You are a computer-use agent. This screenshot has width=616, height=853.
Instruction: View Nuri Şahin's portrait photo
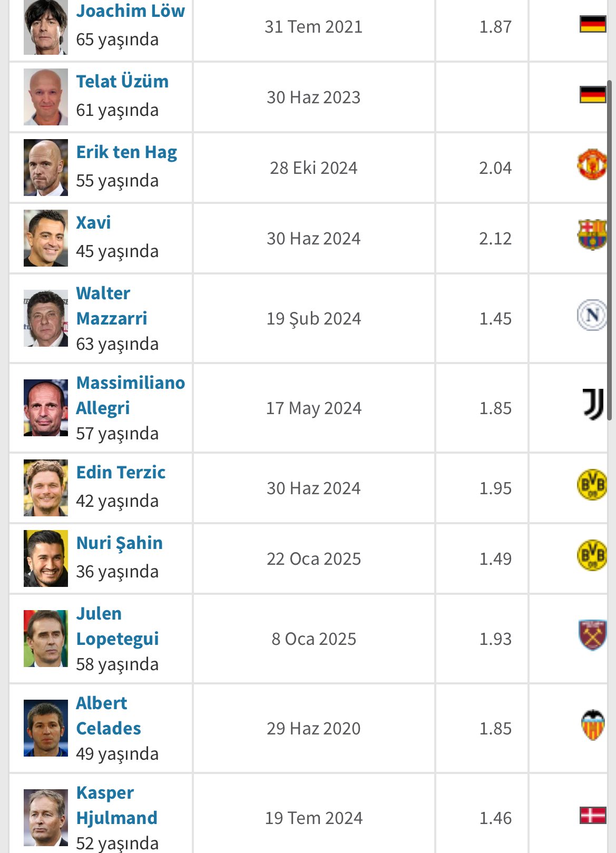[46, 558]
